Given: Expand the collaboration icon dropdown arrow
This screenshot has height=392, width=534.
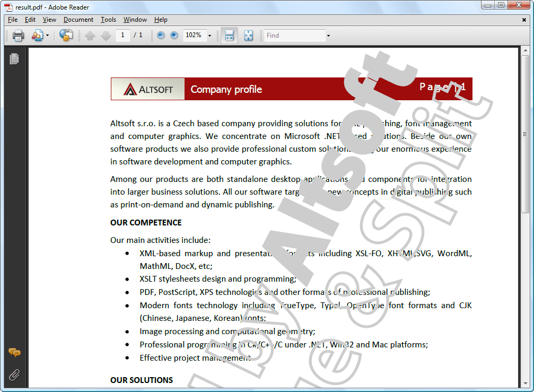Looking at the screenshot, I should 47,35.
